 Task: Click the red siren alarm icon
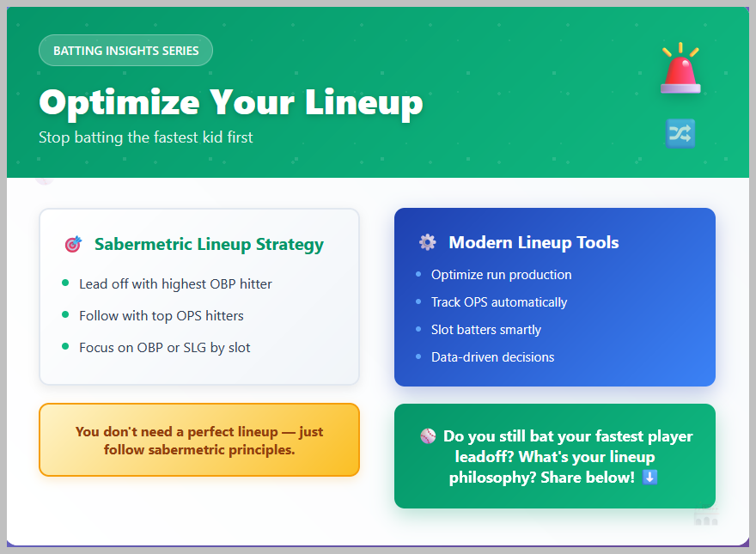pos(680,69)
